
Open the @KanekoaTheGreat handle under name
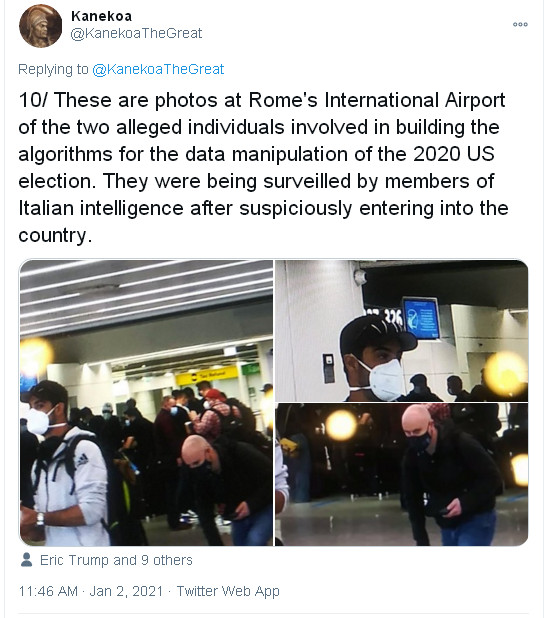click(136, 34)
